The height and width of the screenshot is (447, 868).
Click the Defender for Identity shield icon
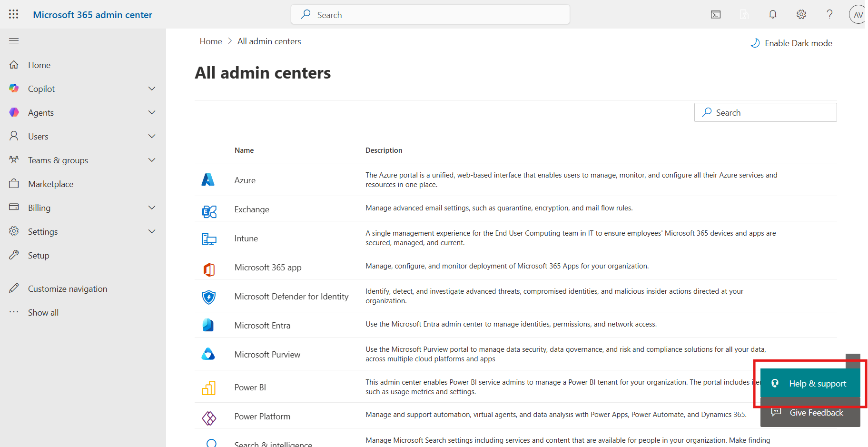click(209, 298)
